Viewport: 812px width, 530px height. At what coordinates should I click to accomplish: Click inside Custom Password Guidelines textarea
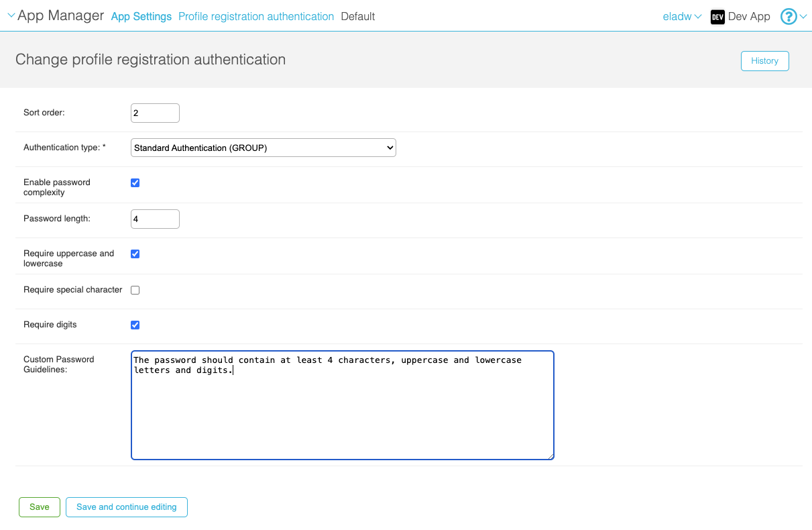pyautogui.click(x=343, y=405)
